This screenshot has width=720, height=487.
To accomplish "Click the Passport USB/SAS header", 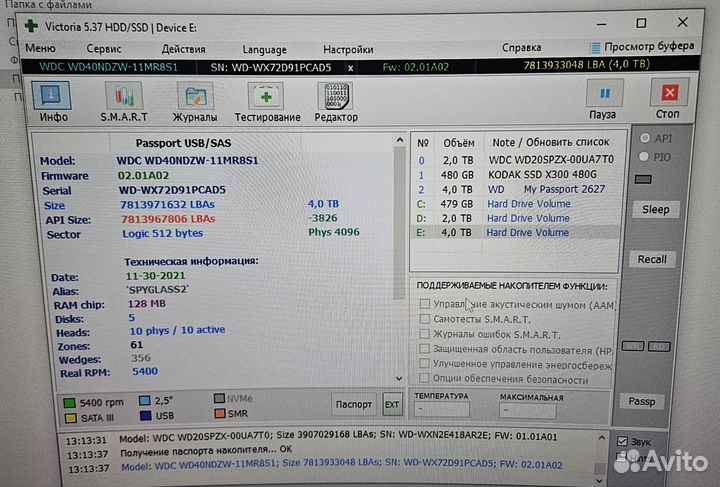I will (183, 143).
